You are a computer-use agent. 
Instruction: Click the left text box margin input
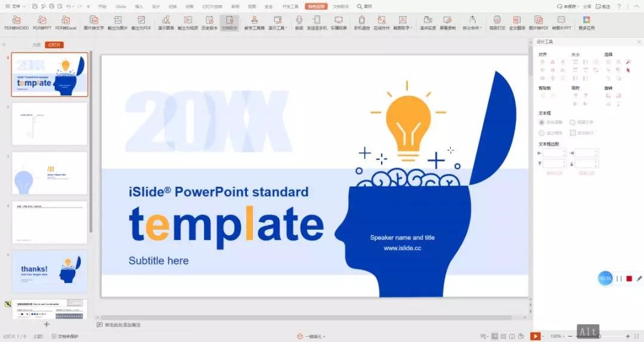(554, 153)
